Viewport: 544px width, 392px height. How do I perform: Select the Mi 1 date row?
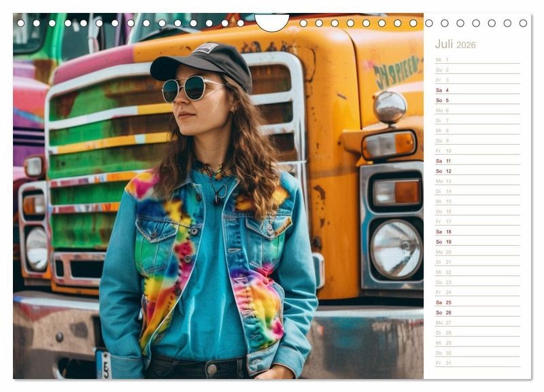(x=477, y=60)
